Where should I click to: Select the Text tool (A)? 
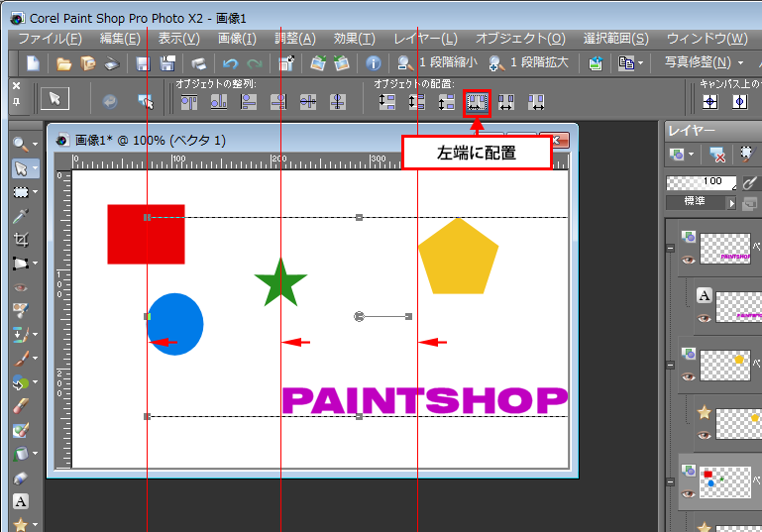(x=21, y=501)
